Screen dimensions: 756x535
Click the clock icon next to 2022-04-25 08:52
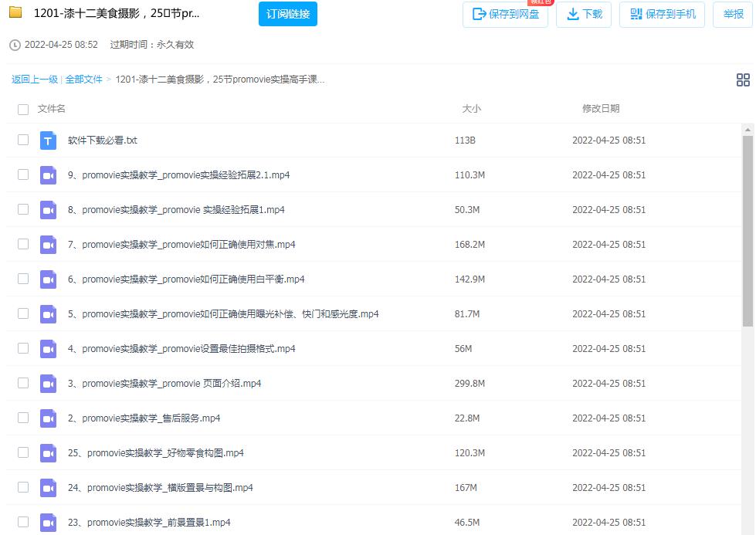15,45
